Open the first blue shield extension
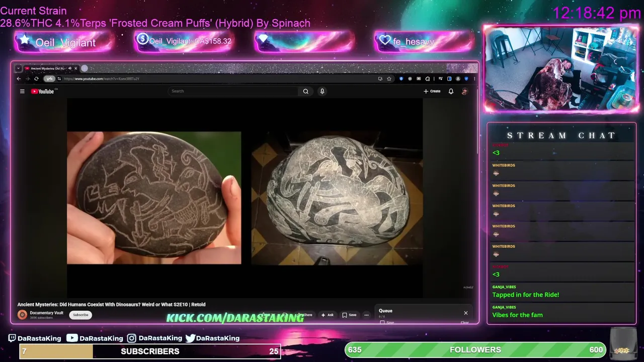 coord(401,78)
